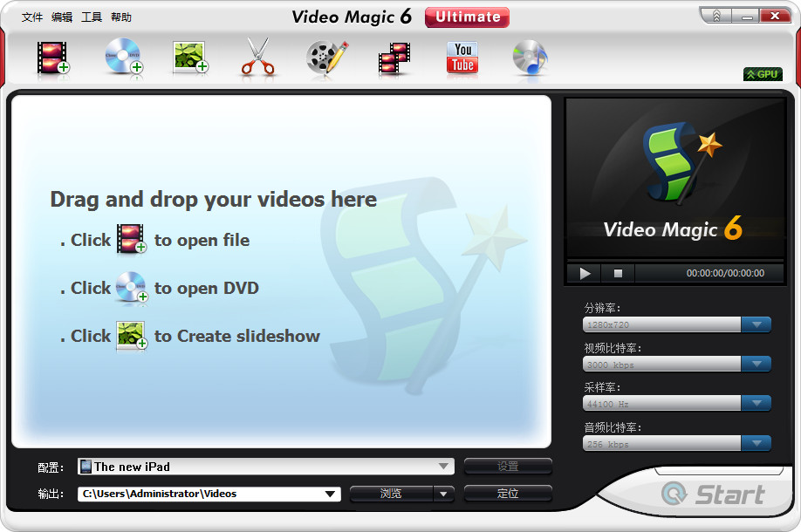Click the Video Magic 6 preview screen
The image size is (801, 532).
tap(675, 179)
